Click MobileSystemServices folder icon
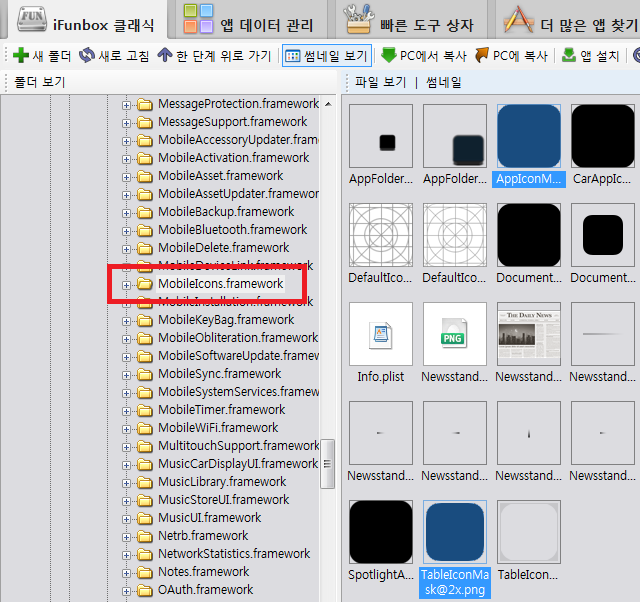This screenshot has width=640, height=602. 144,392
